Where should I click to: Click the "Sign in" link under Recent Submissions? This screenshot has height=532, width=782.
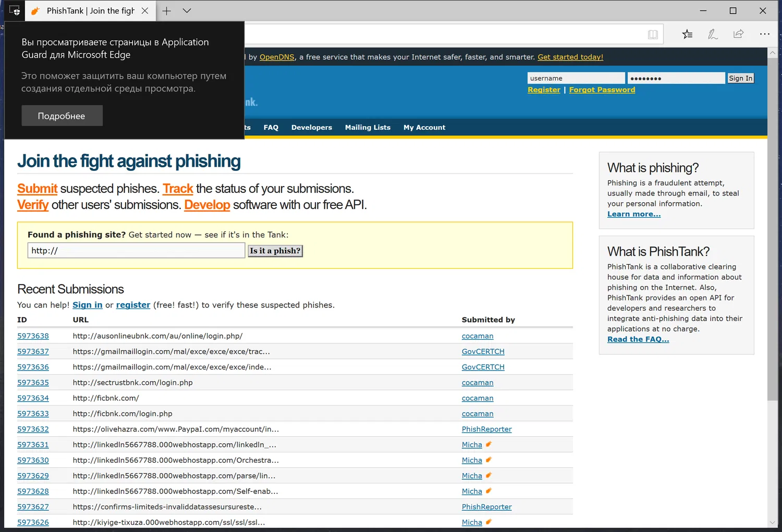(88, 305)
